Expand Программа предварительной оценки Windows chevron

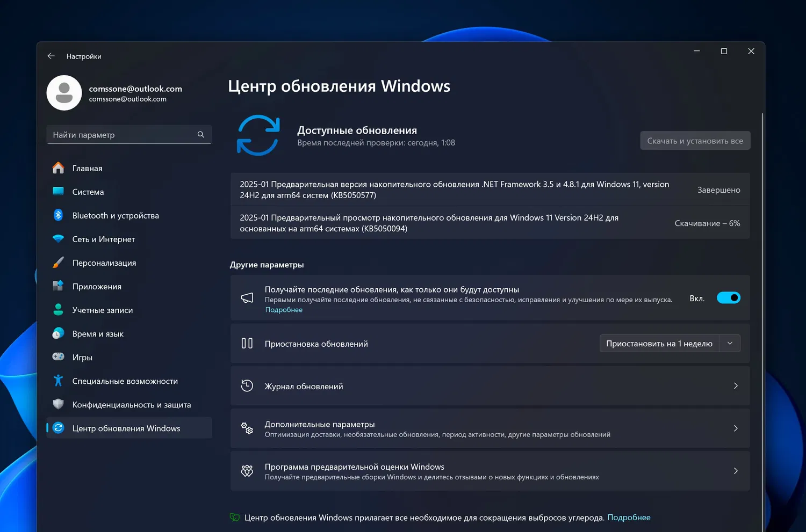736,471
